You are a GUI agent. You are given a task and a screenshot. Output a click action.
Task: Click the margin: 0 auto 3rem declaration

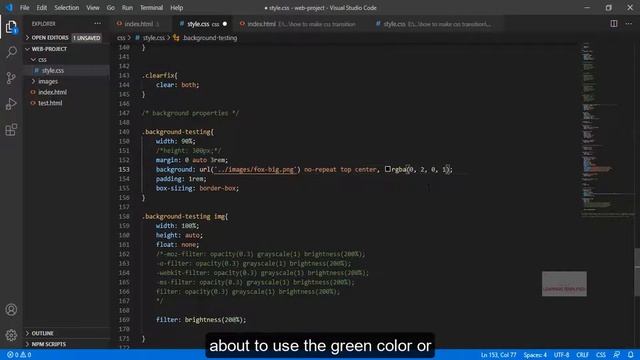coord(192,160)
